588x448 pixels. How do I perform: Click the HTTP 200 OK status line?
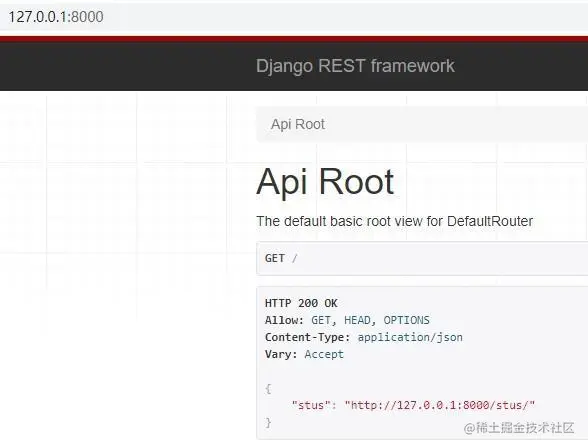pyautogui.click(x=301, y=303)
